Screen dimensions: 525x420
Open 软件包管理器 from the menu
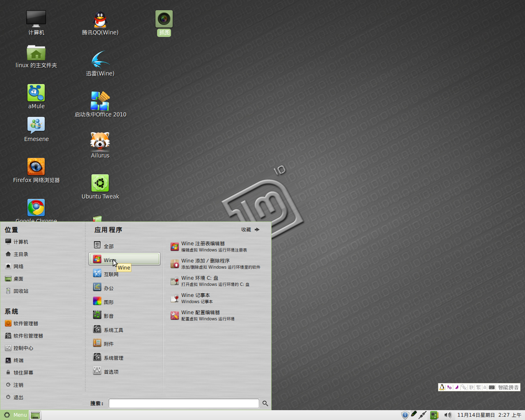(24, 336)
